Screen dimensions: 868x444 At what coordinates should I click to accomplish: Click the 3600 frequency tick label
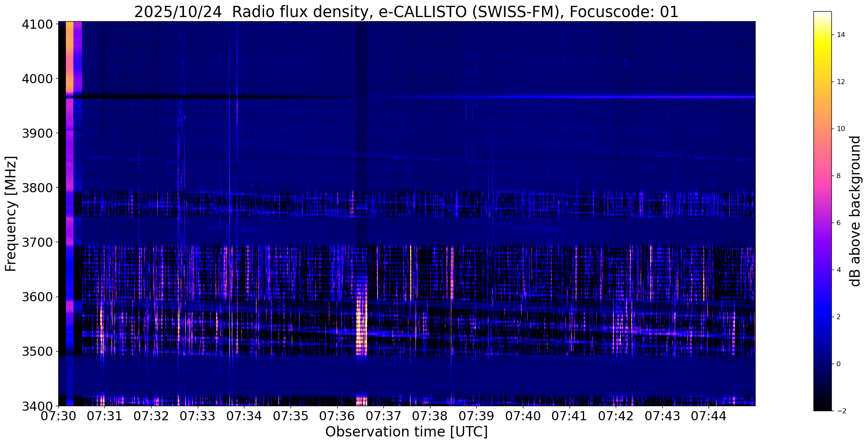point(37,297)
